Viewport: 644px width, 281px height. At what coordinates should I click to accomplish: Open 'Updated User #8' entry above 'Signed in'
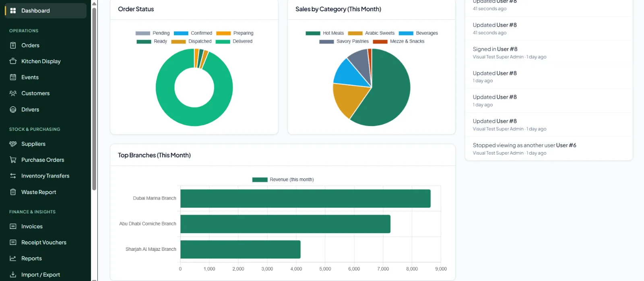[549, 28]
